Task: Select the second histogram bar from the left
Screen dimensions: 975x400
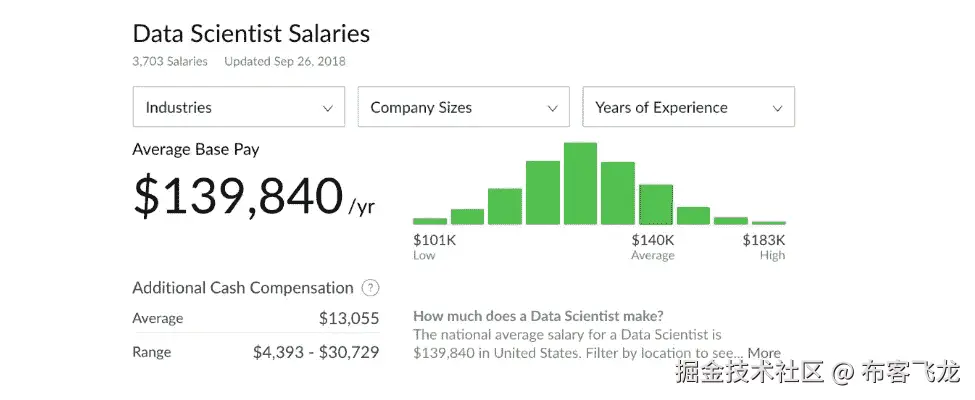Action: pos(467,216)
